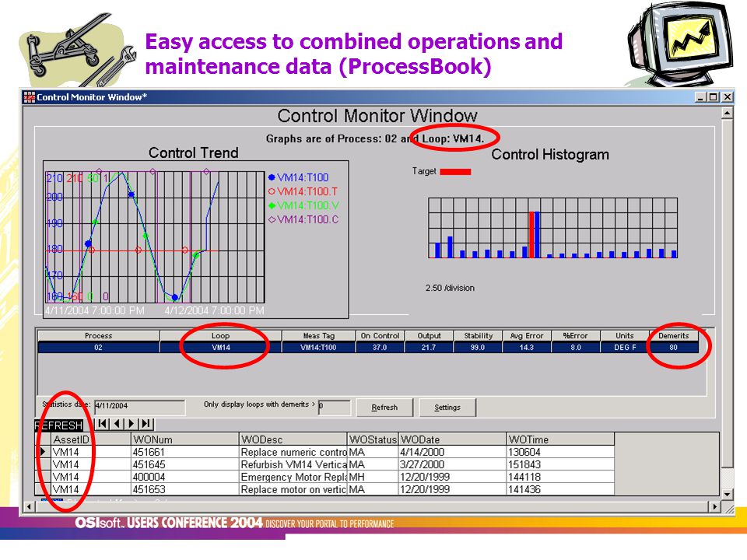
Task: Click the %Error column header
Action: pos(576,336)
